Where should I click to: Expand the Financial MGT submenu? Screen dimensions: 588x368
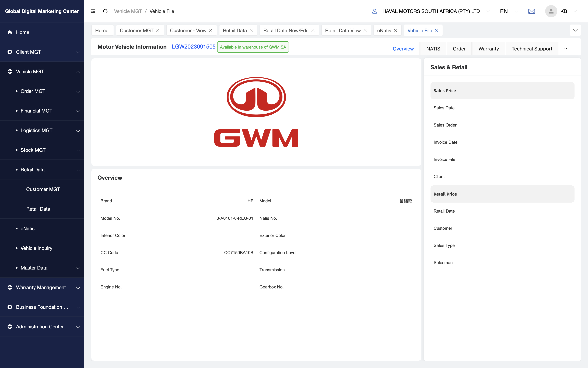tap(78, 111)
